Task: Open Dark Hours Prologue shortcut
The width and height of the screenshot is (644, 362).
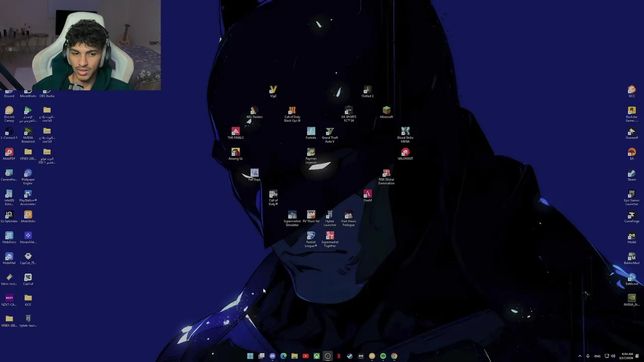Action: click(x=349, y=219)
